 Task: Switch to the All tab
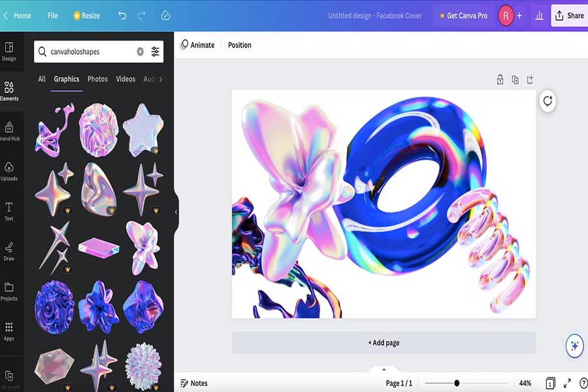point(42,79)
